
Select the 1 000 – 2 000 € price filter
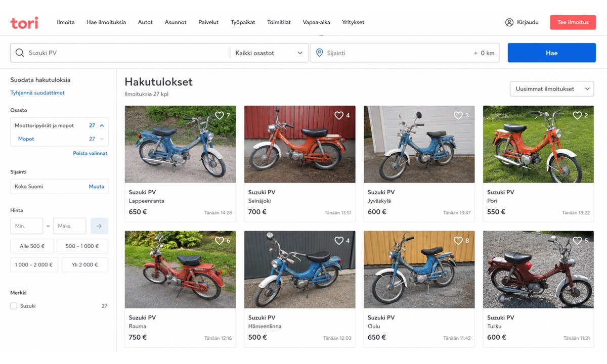[34, 265]
